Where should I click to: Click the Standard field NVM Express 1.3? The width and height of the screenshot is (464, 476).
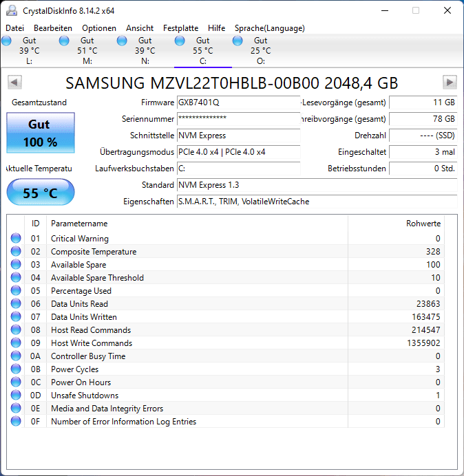317,185
